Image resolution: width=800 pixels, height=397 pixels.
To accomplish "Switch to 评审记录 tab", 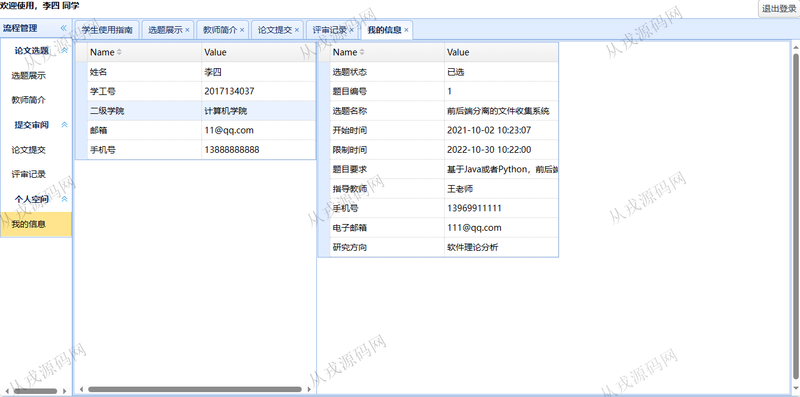I will (330, 30).
